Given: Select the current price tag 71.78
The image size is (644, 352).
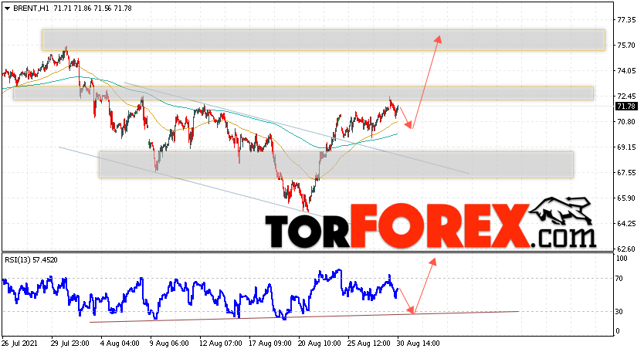Looking at the screenshot, I should point(627,107).
